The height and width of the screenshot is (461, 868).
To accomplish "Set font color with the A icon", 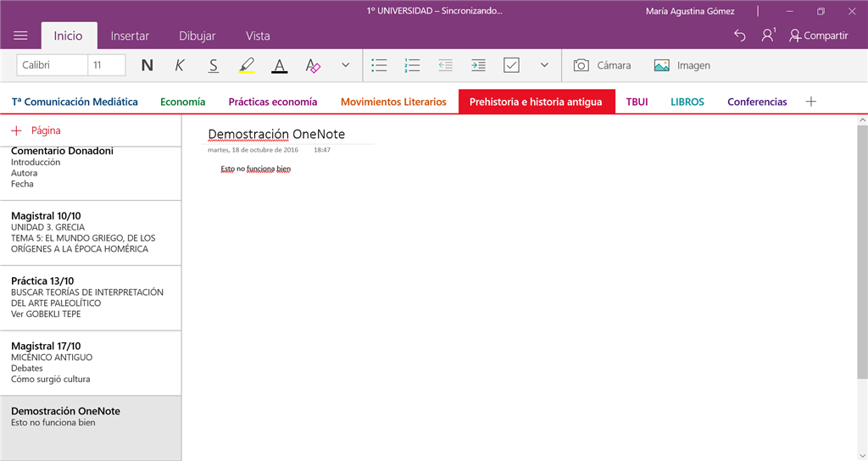I will pyautogui.click(x=280, y=65).
